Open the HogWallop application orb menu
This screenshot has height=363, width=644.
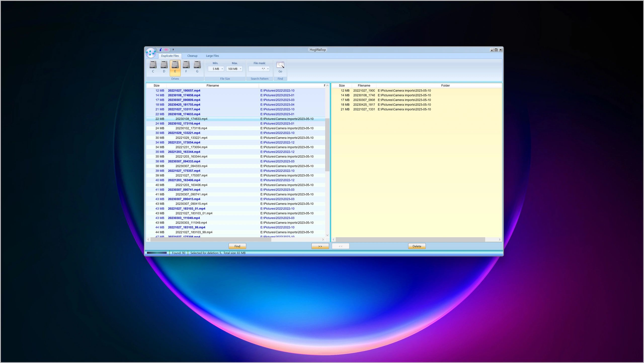[x=151, y=53]
